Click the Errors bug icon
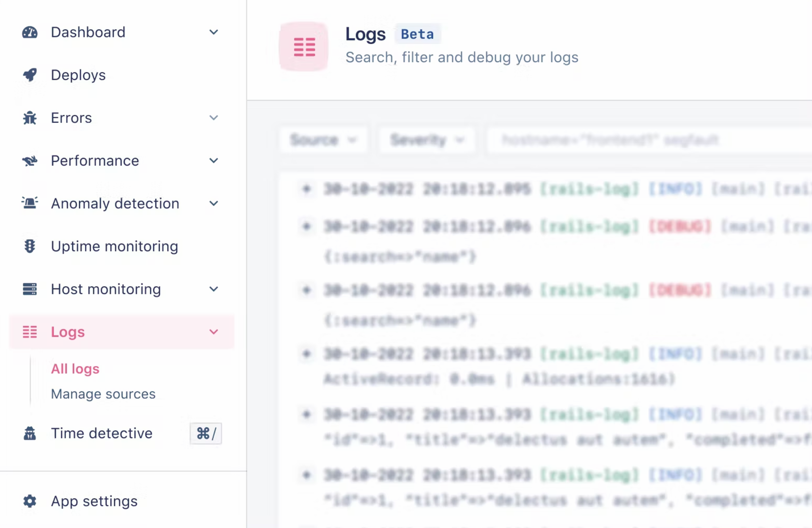This screenshot has height=528, width=812. pyautogui.click(x=30, y=118)
